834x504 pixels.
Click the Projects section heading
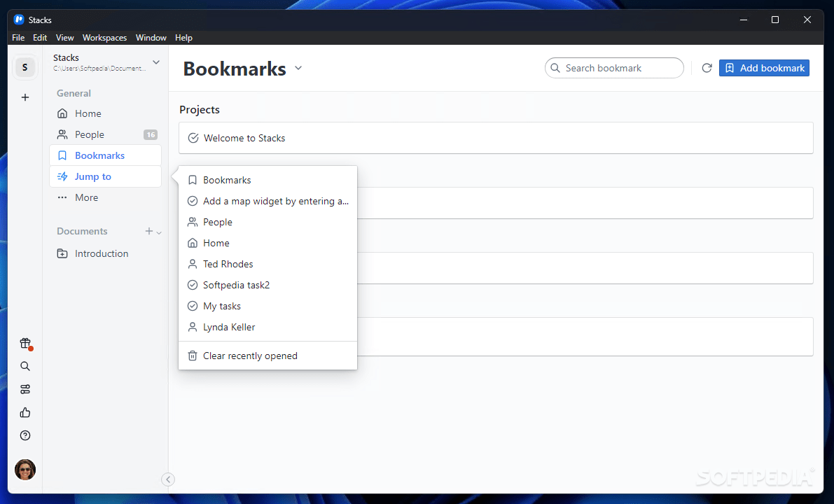(200, 109)
